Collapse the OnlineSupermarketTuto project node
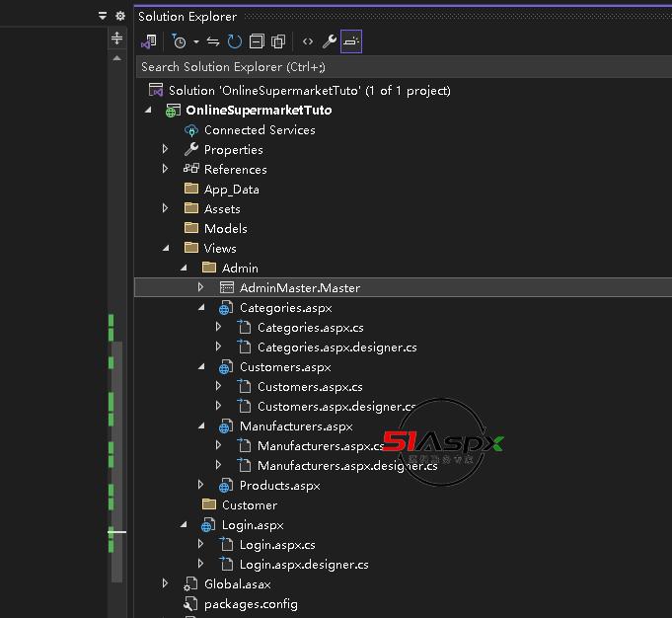 (148, 111)
